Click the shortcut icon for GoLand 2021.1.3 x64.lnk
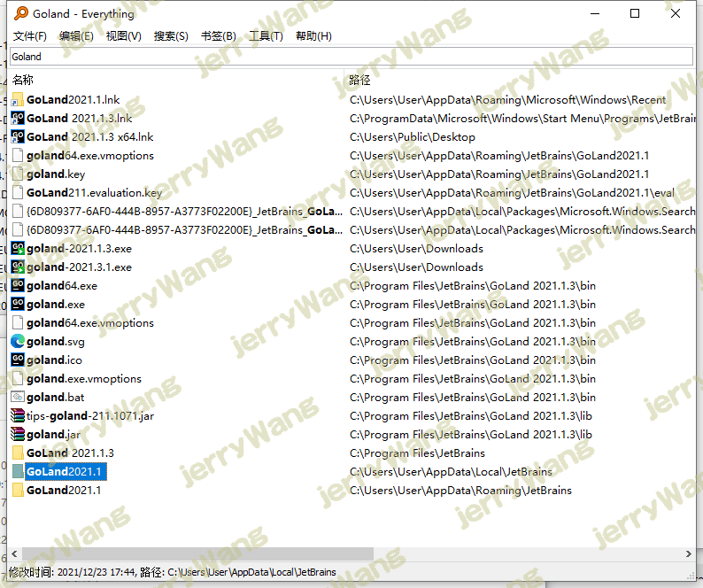Screen dimensions: 703x588 pyautogui.click(x=18, y=137)
